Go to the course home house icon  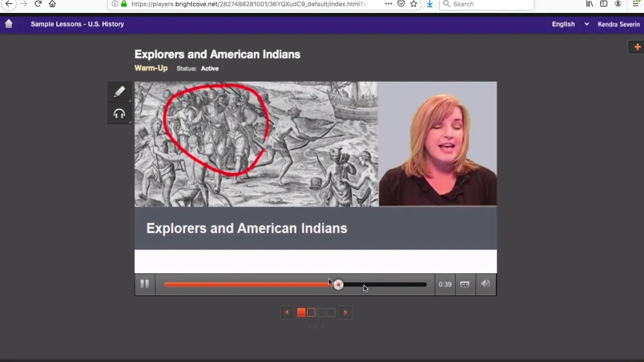(x=9, y=24)
